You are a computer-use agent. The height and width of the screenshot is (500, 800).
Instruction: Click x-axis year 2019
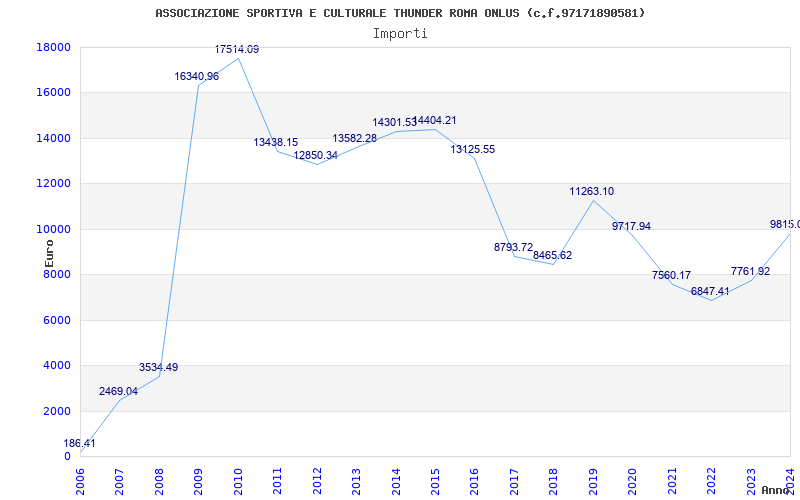[x=593, y=481]
